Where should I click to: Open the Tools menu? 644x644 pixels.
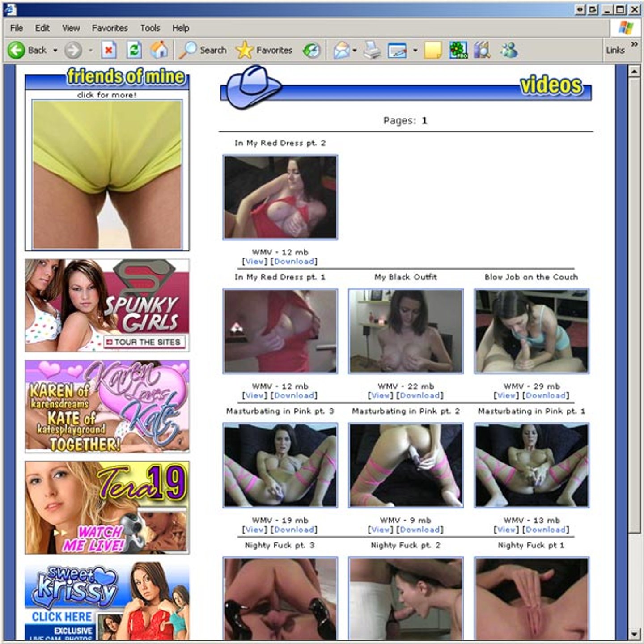(150, 28)
